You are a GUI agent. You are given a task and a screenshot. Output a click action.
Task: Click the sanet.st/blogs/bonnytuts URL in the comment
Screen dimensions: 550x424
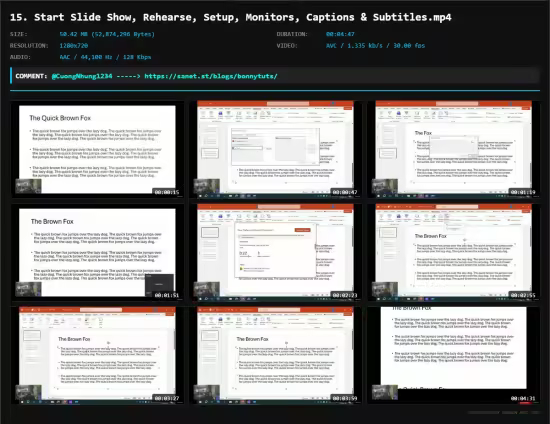pyautogui.click(x=211, y=76)
